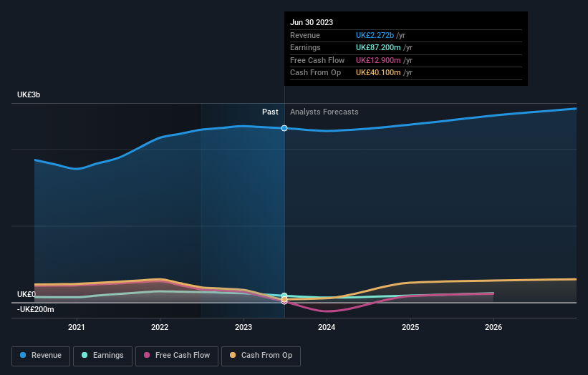Click the Revenue row label in tooltip
Image resolution: width=588 pixels, height=375 pixels.
point(305,35)
